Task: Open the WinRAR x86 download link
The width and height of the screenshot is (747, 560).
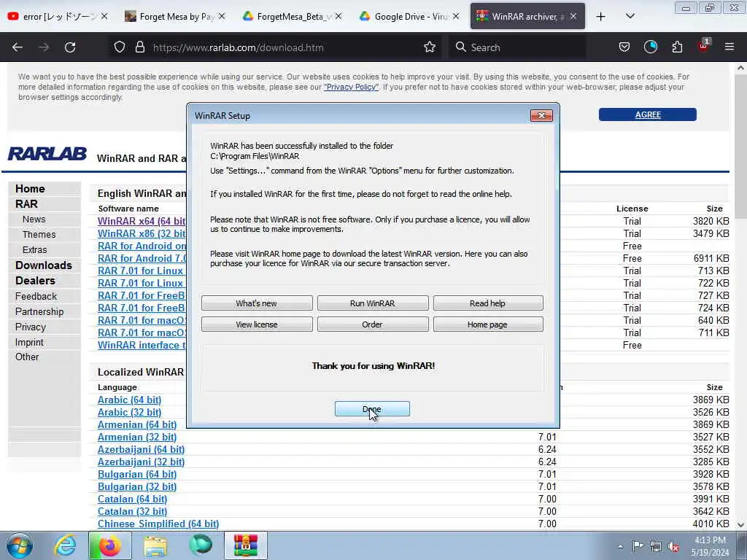Action: [142, 233]
